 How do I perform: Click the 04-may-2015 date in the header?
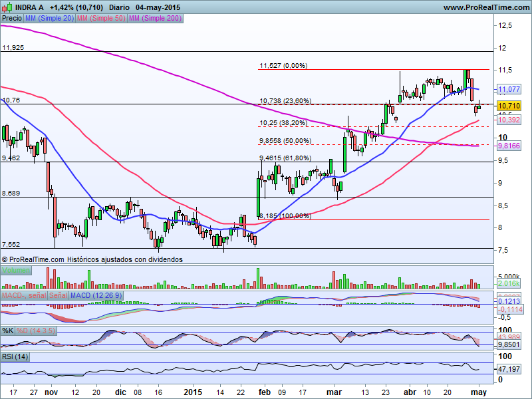pos(158,7)
